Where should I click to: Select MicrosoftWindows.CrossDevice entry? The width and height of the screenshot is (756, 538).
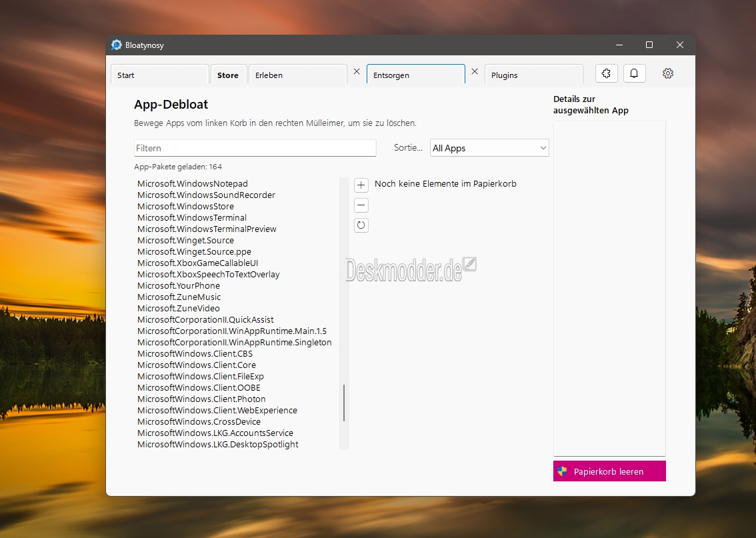tap(199, 421)
